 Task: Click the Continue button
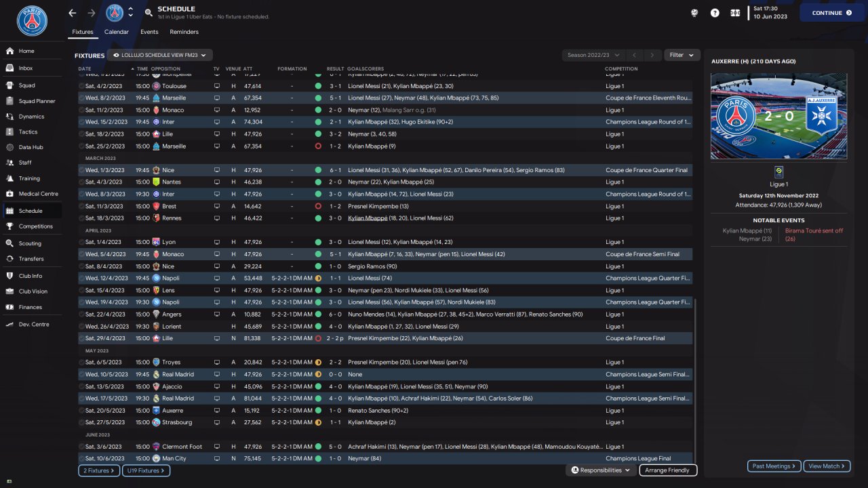pos(832,13)
